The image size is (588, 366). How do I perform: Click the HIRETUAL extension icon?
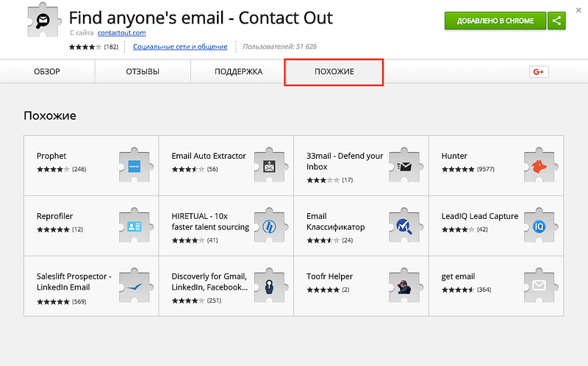(270, 226)
